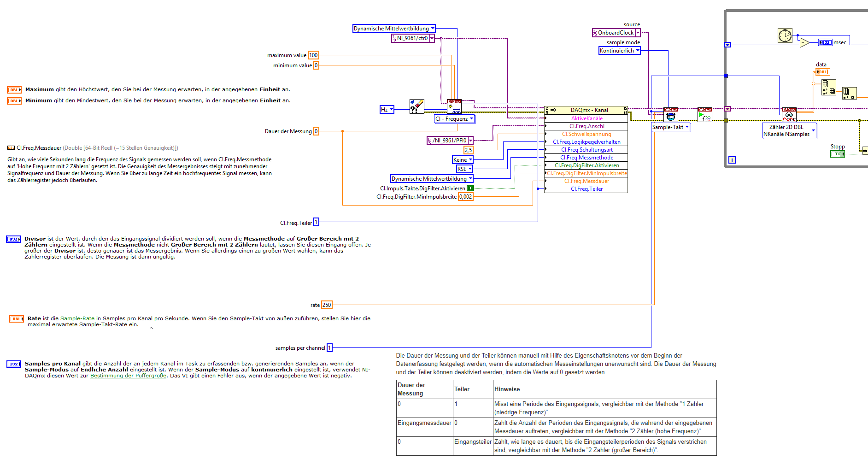Image resolution: width=868 pixels, height=459 pixels.
Task: Click the stopwatch tick count icon in loop
Action: (x=785, y=35)
